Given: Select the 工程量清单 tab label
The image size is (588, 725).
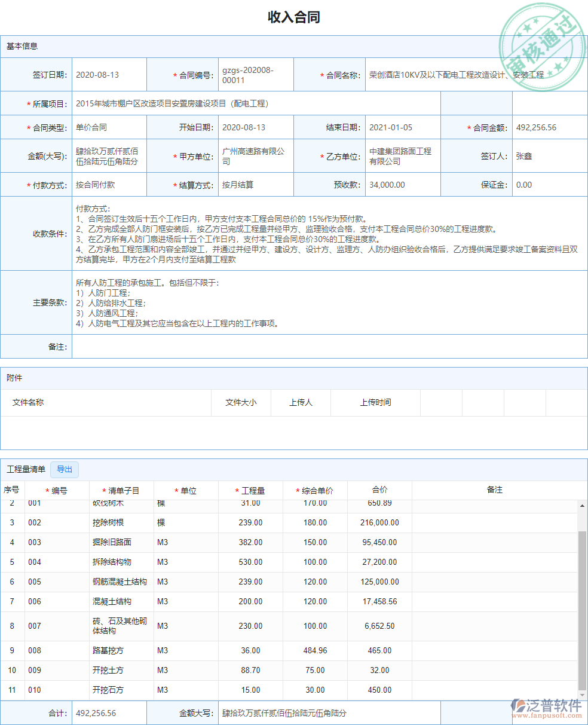Looking at the screenshot, I should [25, 469].
